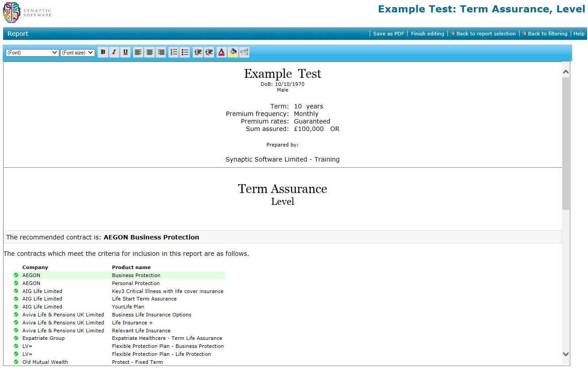Click the "DoB: 10/10/1970" line

[283, 84]
